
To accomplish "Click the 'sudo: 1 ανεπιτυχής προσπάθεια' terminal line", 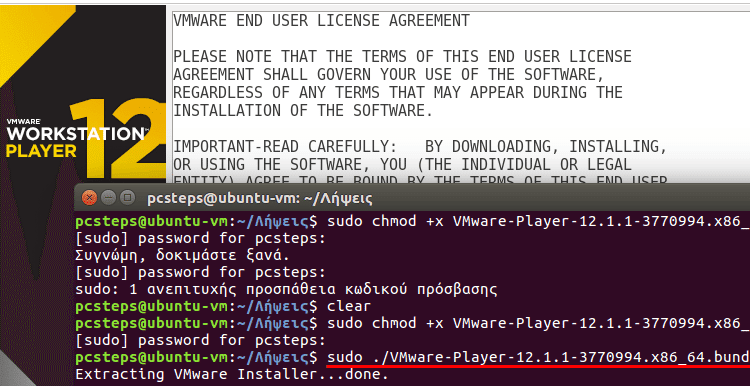I will [x=287, y=289].
